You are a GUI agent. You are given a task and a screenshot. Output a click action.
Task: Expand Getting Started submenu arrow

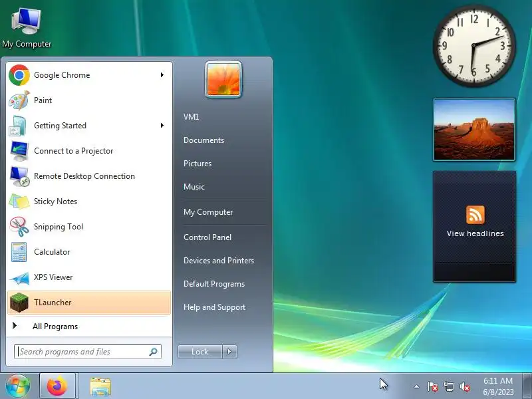pyautogui.click(x=162, y=126)
